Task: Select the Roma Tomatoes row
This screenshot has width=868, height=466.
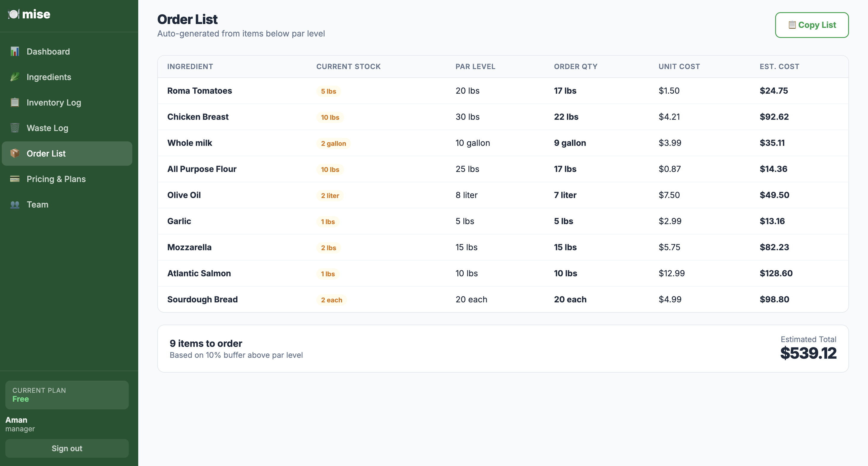Action: coord(503,91)
